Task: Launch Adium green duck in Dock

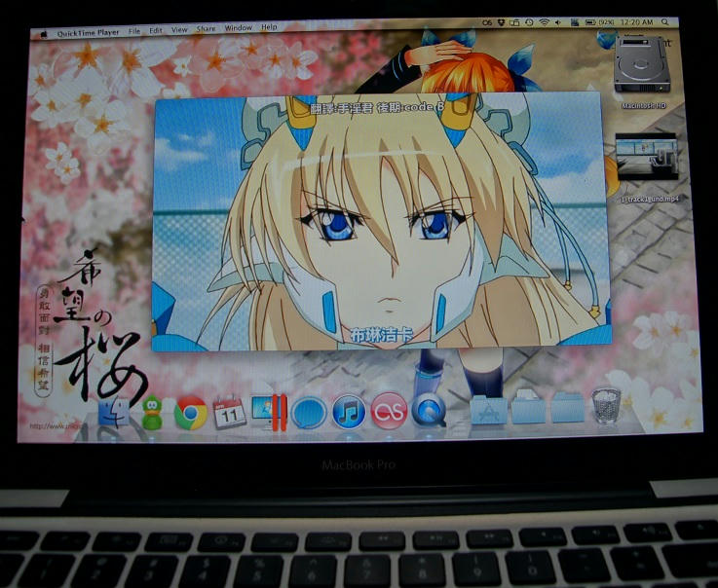Action: (152, 413)
